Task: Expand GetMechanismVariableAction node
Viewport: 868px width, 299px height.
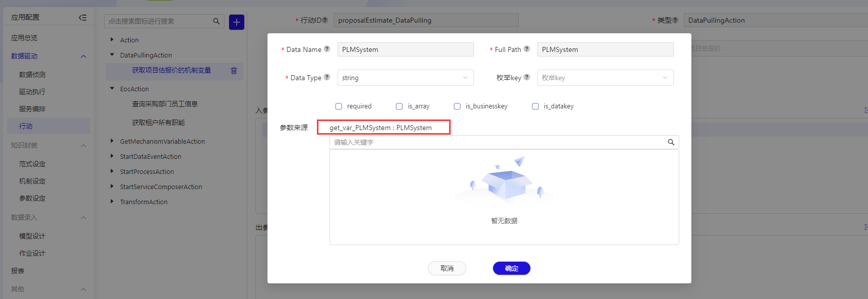Action: (x=112, y=141)
